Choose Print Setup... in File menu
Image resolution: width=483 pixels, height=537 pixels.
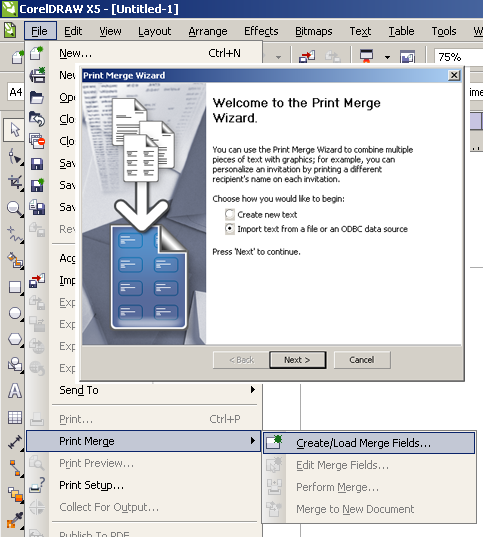(144, 485)
